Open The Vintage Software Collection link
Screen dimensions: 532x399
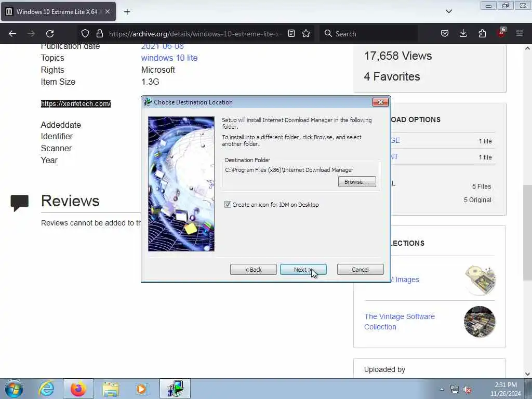point(400,322)
